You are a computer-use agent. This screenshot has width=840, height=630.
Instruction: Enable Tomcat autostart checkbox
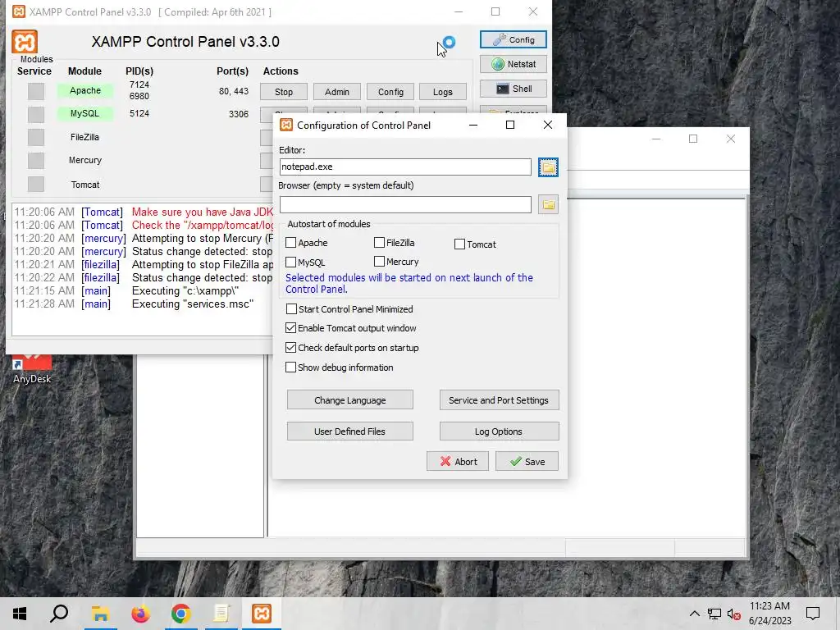(x=459, y=244)
